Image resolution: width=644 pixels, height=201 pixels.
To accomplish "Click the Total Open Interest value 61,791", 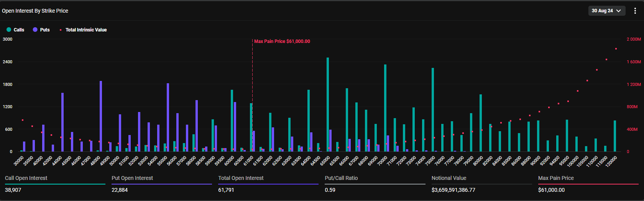I will pos(226,190).
